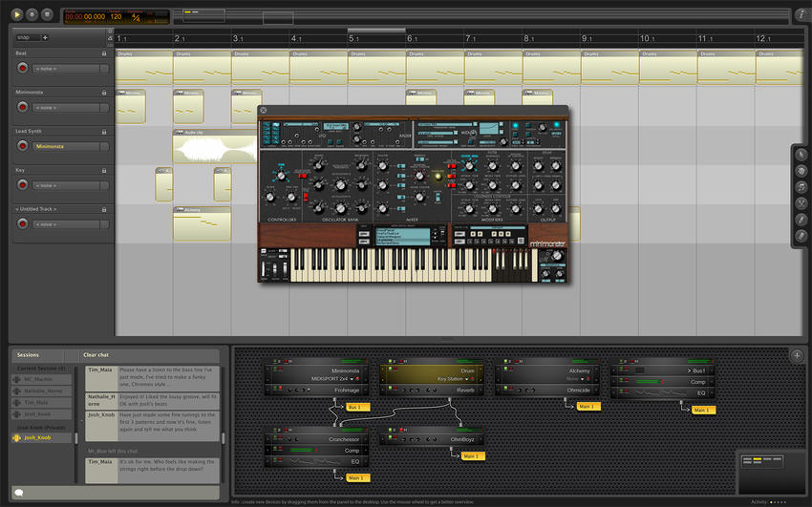Open the Lead Synth Minimonsta instrument dropdown
This screenshot has height=507, width=812.
[71, 146]
